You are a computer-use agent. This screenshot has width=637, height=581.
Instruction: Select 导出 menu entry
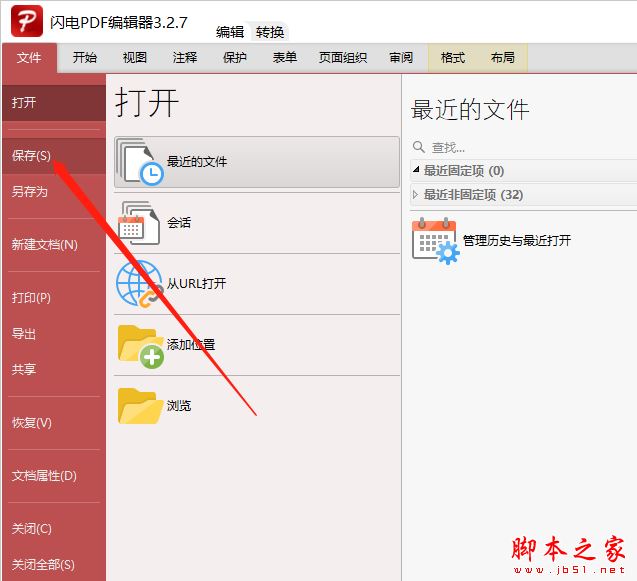(54, 334)
